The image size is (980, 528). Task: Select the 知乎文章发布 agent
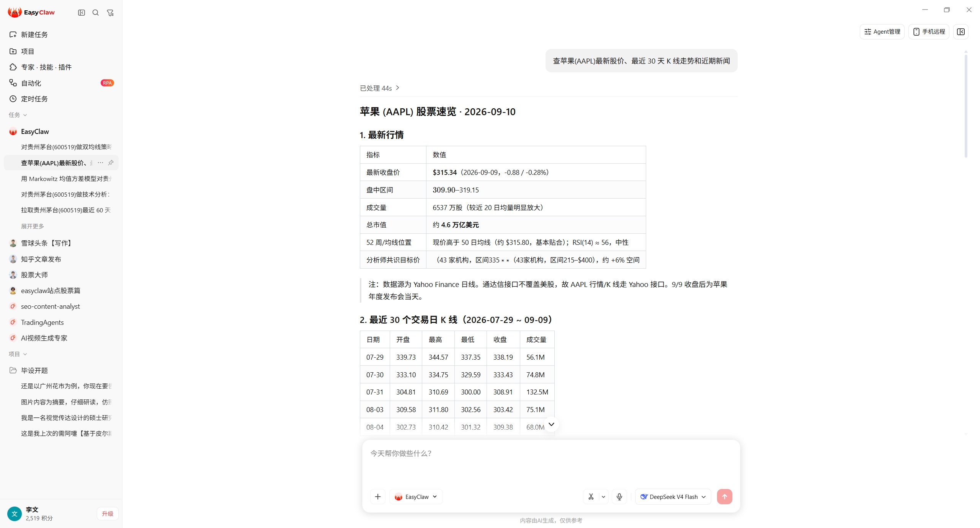click(61, 259)
